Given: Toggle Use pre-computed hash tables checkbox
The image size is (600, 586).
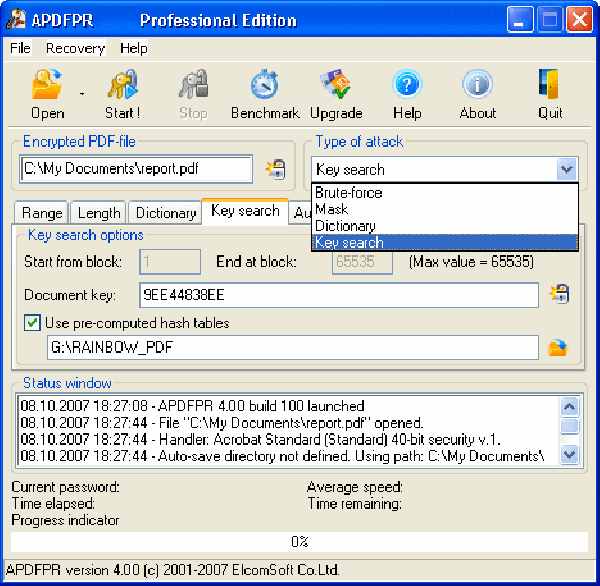Looking at the screenshot, I should pos(32,323).
